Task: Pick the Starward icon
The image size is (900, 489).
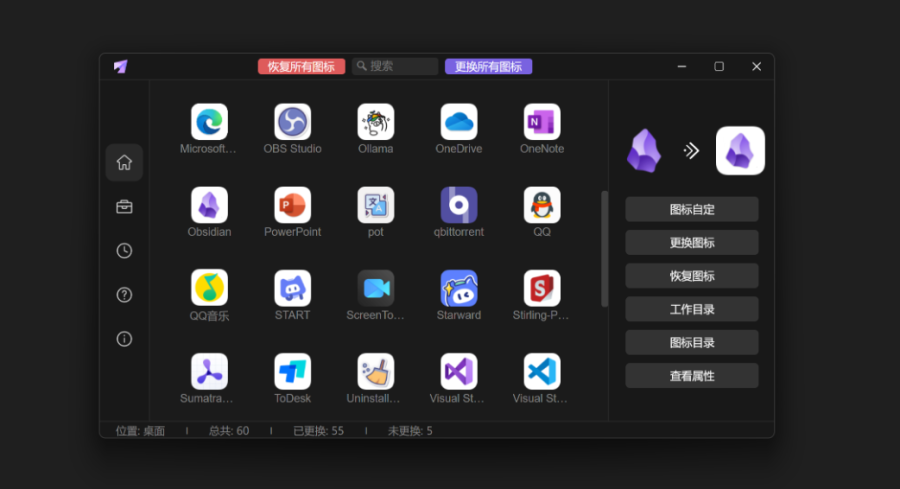Action: (459, 288)
